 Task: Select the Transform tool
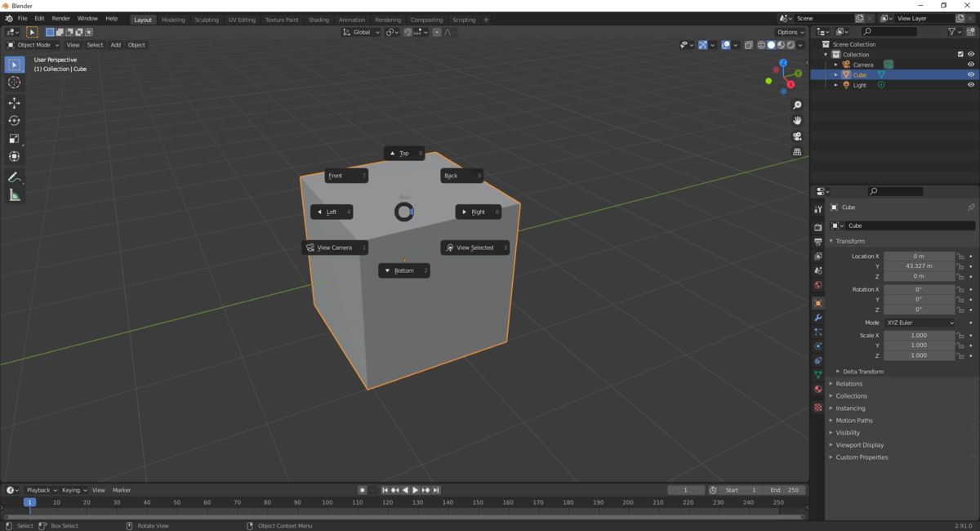pos(15,157)
